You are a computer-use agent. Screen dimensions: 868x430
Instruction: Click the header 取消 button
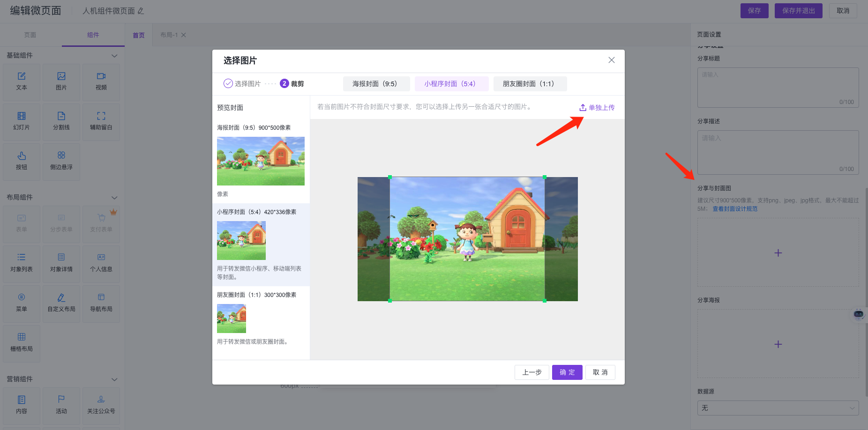(843, 11)
